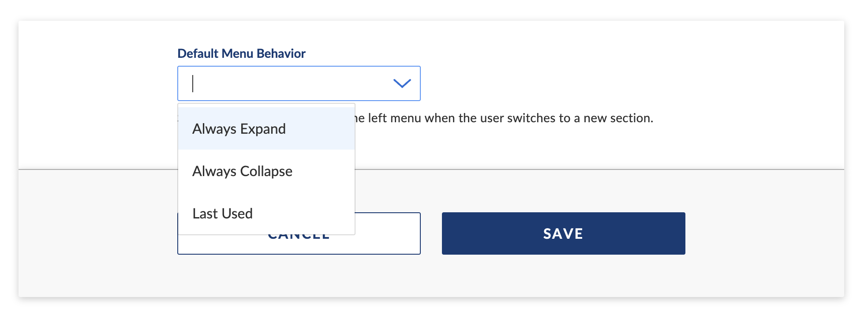This screenshot has width=868, height=316.
Task: Click the left menu helper description text
Action: tap(504, 118)
